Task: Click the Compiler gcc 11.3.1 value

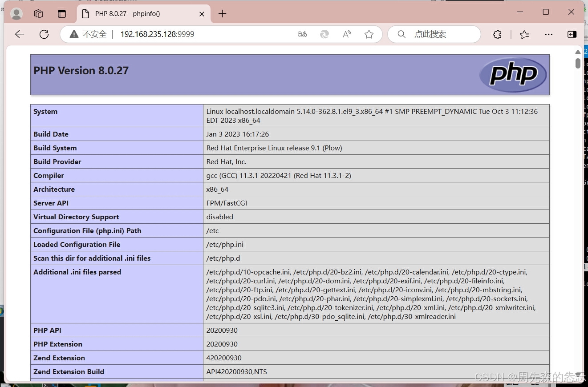Action: pos(279,176)
